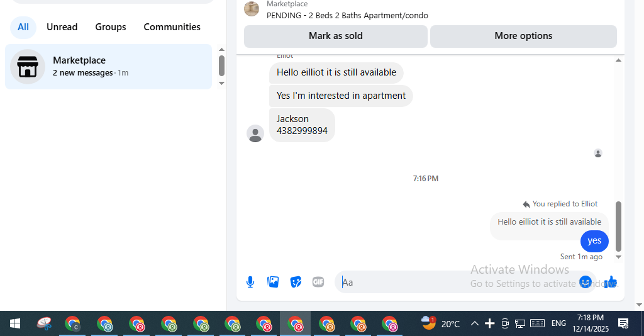
Task: Switch to the Groups tab
Action: coord(111,27)
